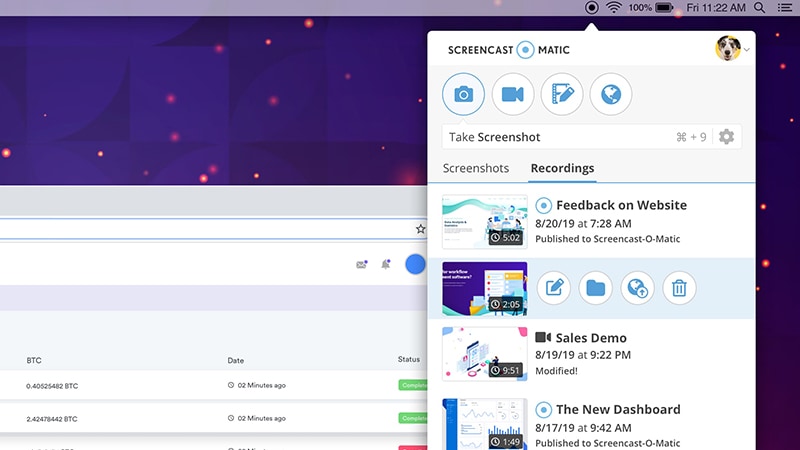Click the bookmark star in the browser address bar

[420, 229]
